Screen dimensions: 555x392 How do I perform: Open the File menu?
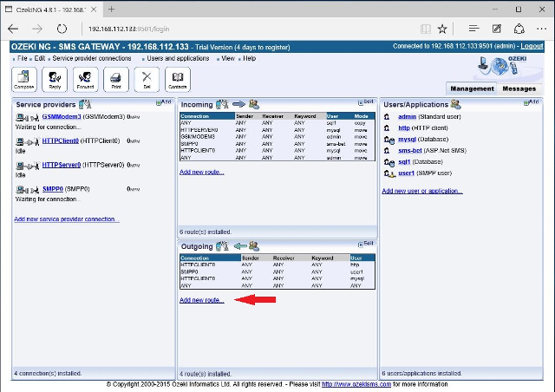[x=22, y=58]
